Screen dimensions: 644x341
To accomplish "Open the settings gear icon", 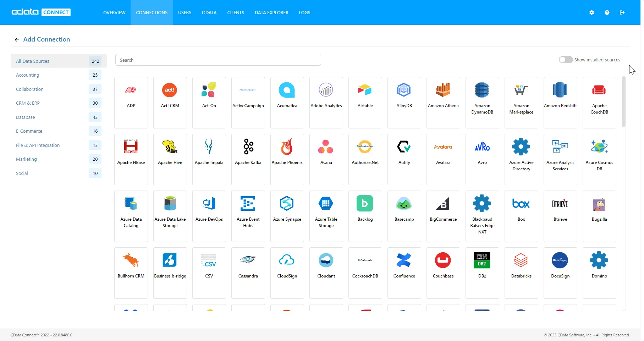I will [x=591, y=12].
